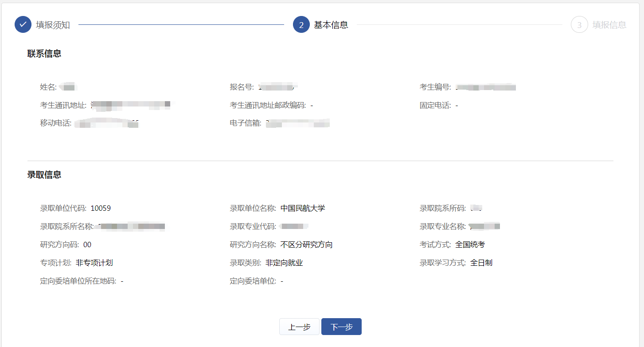
Task: Select the 基本信息 step label
Action: coord(331,25)
